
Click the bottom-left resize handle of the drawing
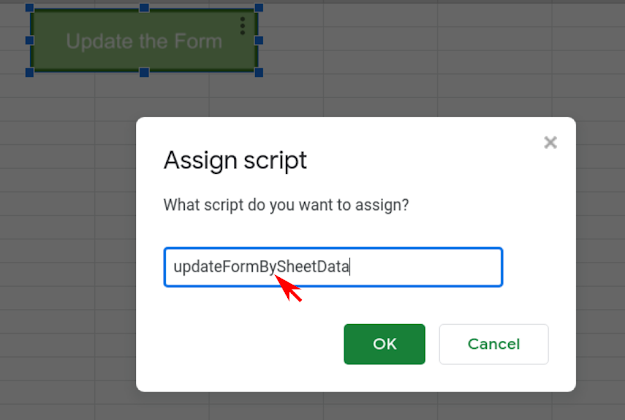(x=30, y=72)
